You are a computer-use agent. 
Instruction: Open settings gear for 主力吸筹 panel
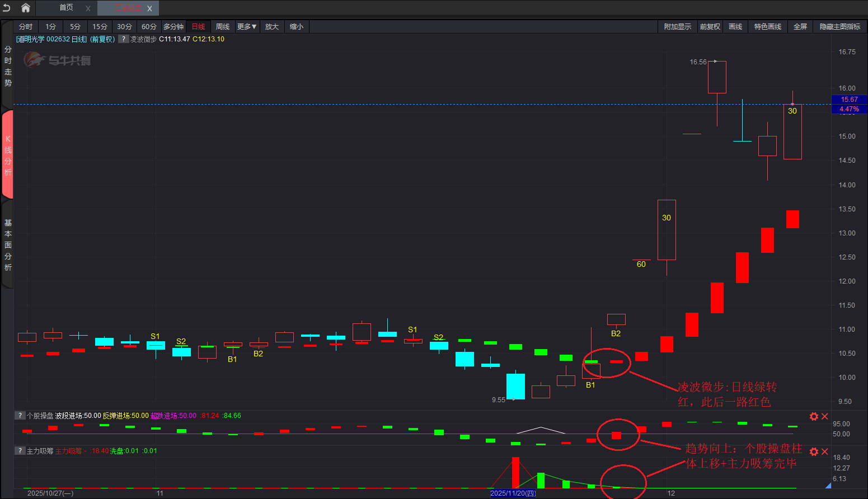(814, 451)
